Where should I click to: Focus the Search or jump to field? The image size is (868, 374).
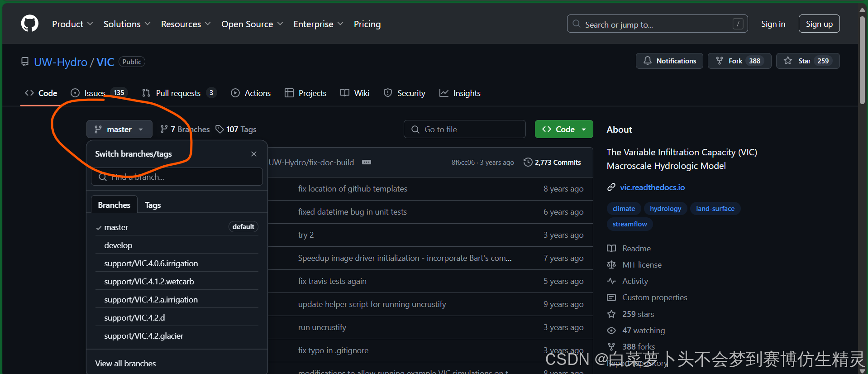coord(657,24)
